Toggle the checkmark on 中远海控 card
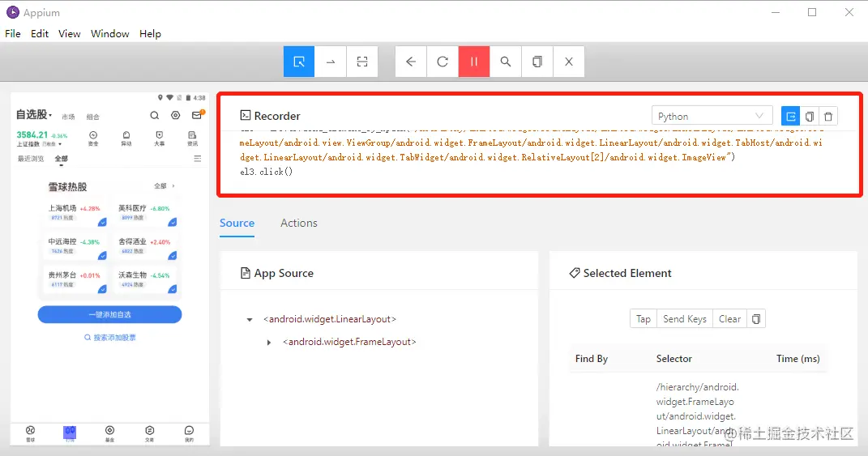868x456 pixels. click(x=102, y=255)
